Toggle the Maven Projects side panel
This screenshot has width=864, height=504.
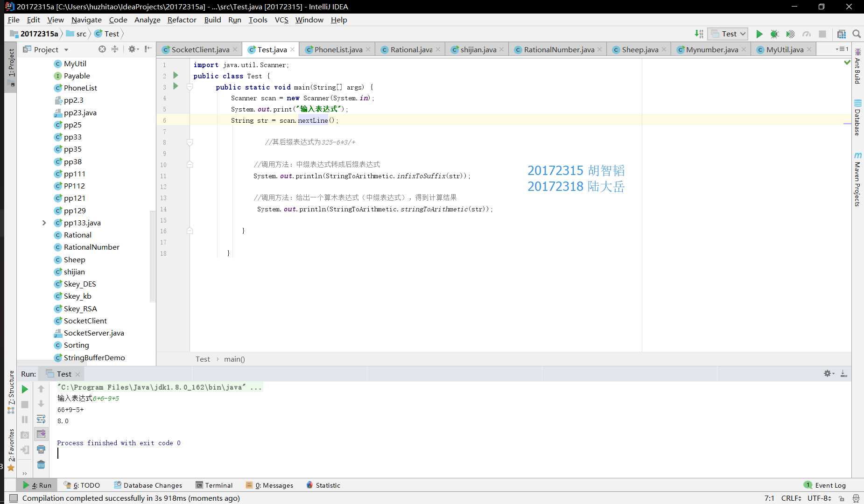(857, 179)
